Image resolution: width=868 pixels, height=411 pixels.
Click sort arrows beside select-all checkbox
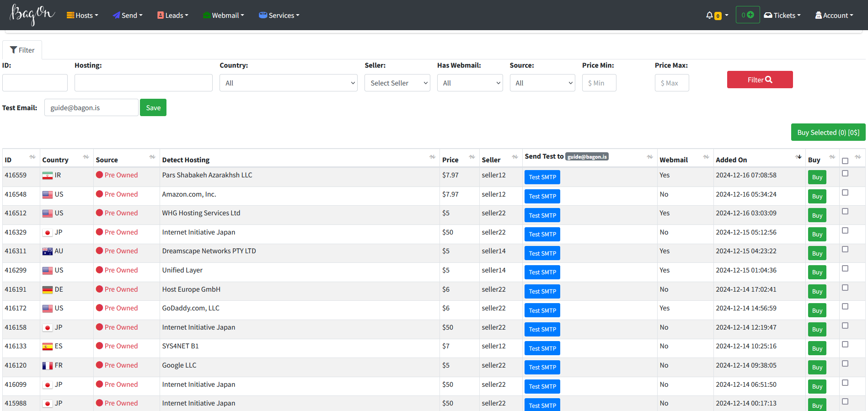tap(858, 157)
